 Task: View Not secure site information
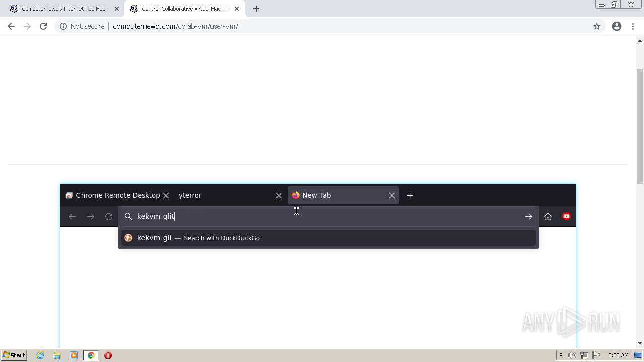82,26
